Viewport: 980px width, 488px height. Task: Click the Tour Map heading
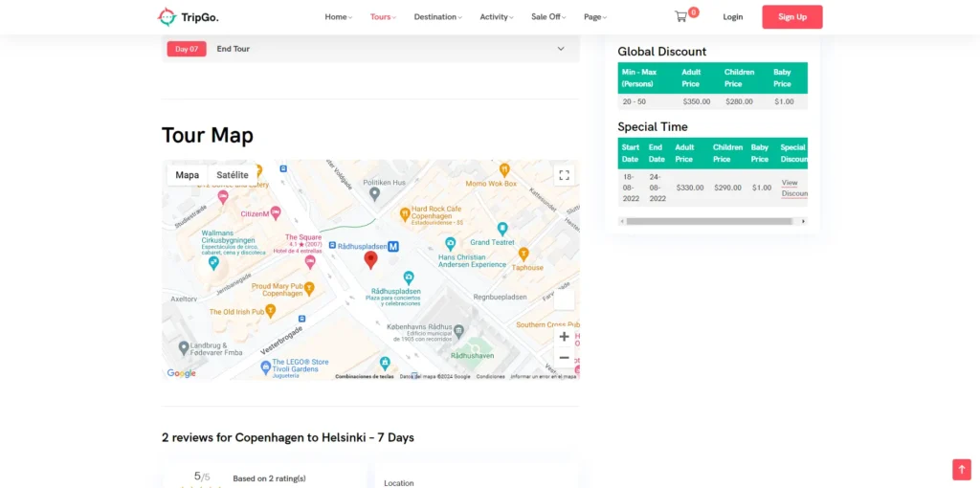point(208,136)
